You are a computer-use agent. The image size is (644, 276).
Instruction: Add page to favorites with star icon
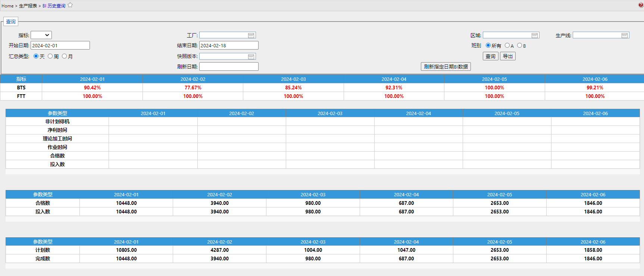coord(70,5)
